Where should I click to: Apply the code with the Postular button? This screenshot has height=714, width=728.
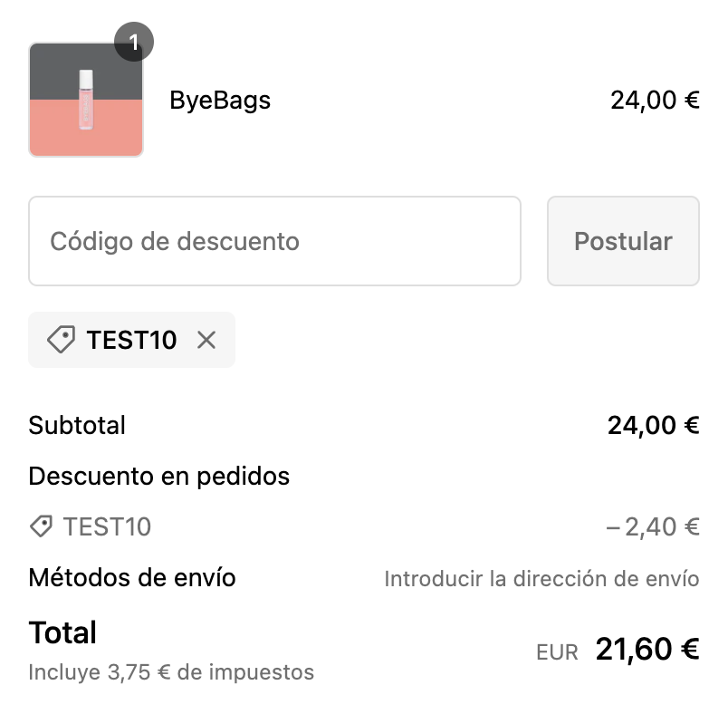tap(623, 241)
